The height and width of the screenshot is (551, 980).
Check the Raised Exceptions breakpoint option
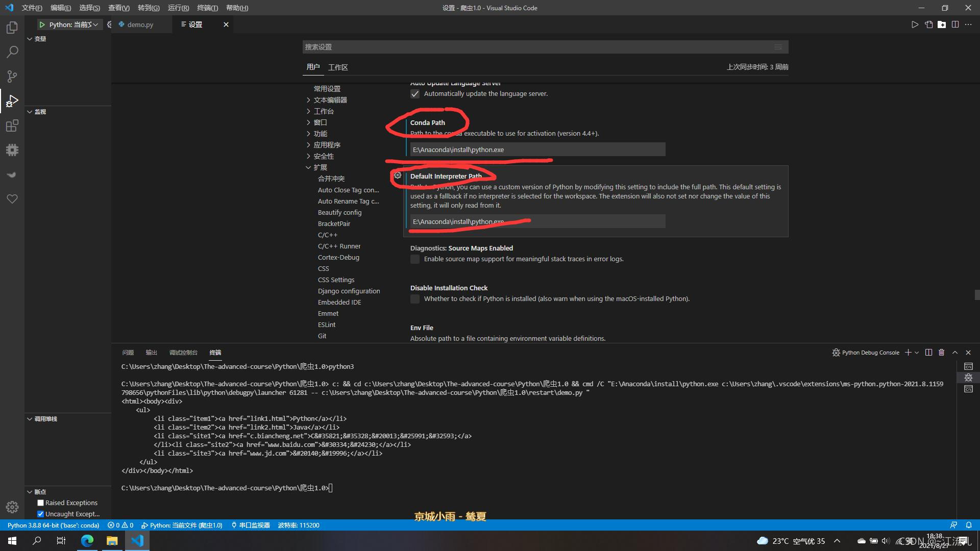click(41, 503)
